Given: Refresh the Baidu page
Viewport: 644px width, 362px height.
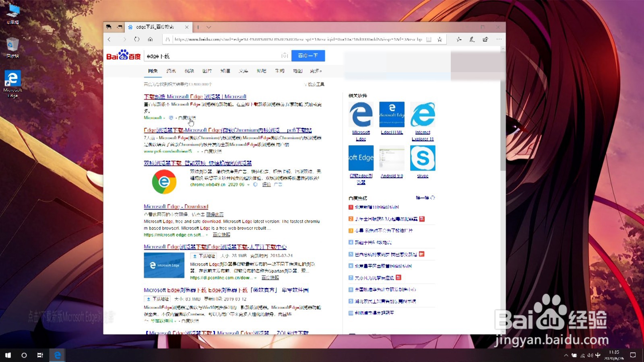Looking at the screenshot, I should [x=137, y=39].
